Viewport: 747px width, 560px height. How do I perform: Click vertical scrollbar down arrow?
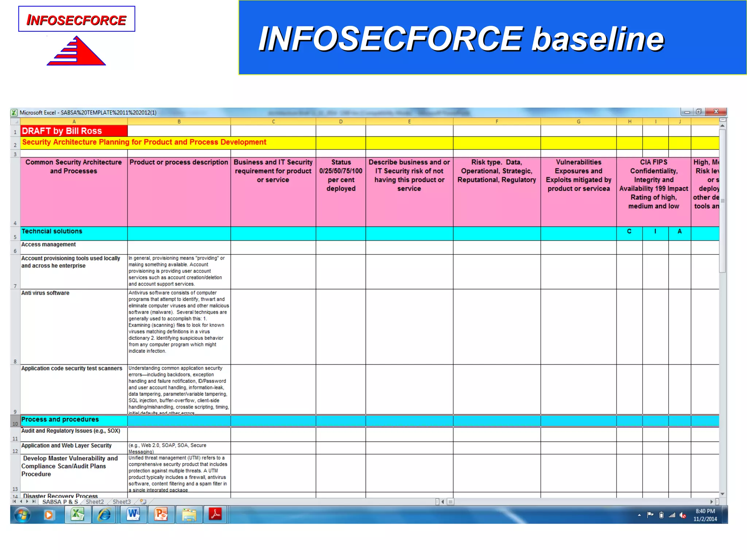[723, 494]
